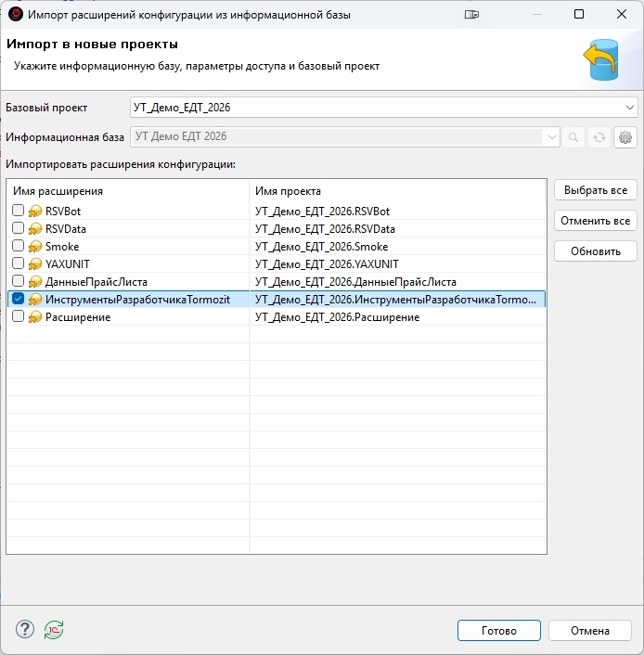This screenshot has height=655, width=644.
Task: Select project name УТ_Демо_ЕДТ_2026.RSVData cell
Action: [x=398, y=229]
